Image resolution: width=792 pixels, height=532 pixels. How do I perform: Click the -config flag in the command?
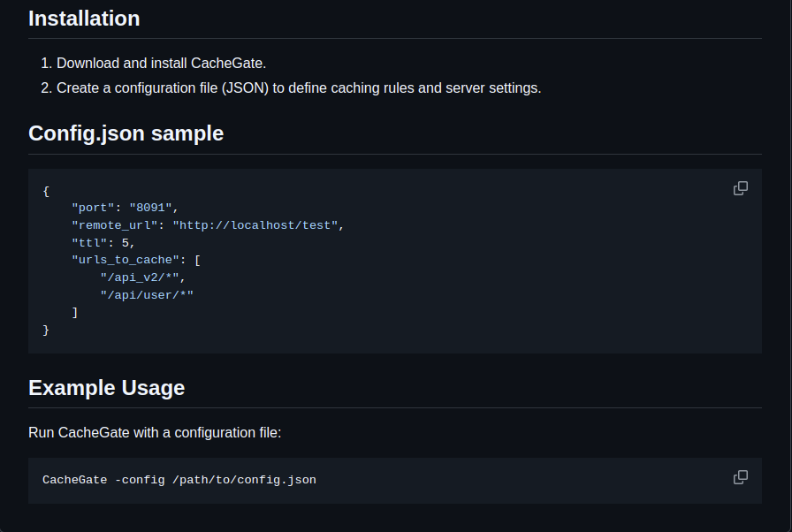pyautogui.click(x=140, y=480)
